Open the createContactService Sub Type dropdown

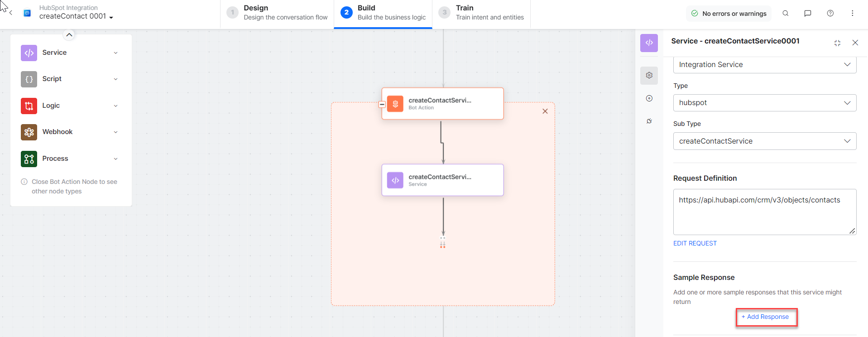(x=764, y=141)
